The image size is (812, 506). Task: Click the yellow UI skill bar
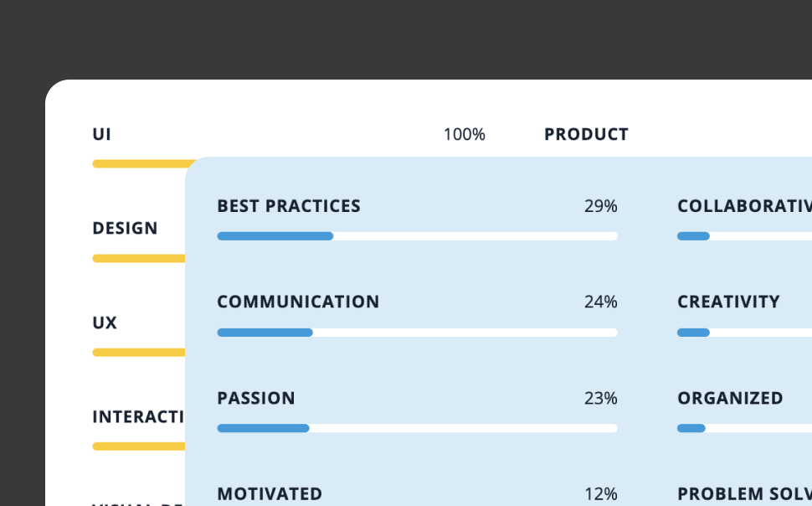(139, 164)
